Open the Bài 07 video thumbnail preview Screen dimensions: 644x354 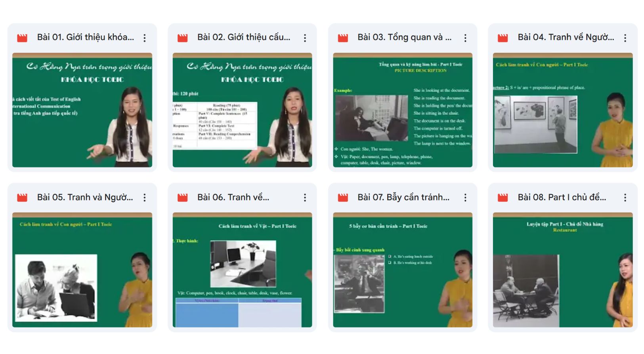pyautogui.click(x=403, y=270)
